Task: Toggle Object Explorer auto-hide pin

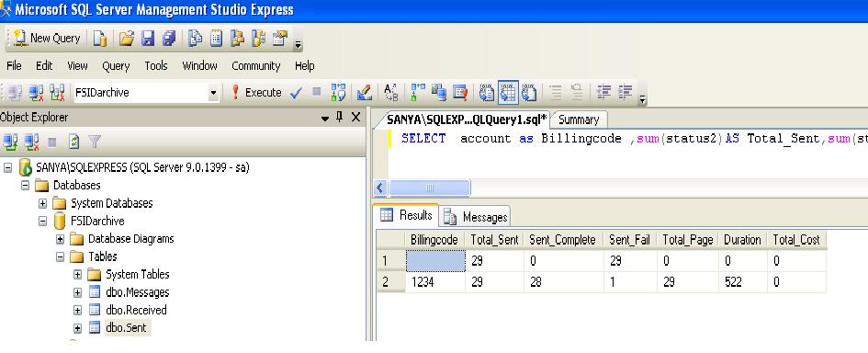Action: [340, 118]
